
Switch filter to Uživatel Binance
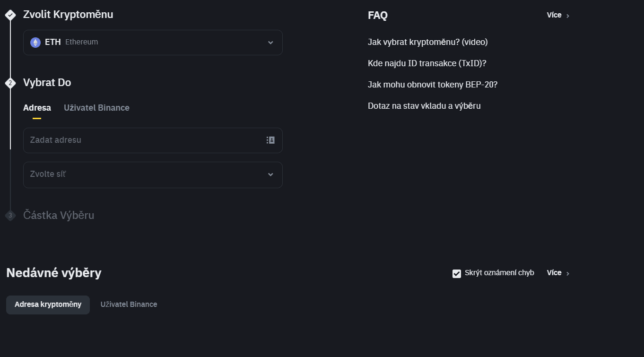pos(129,304)
